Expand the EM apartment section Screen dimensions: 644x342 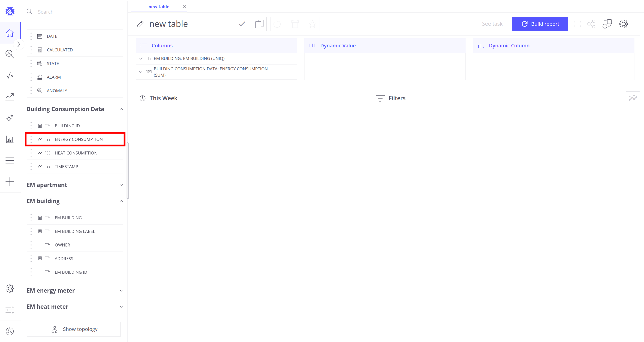pyautogui.click(x=121, y=185)
